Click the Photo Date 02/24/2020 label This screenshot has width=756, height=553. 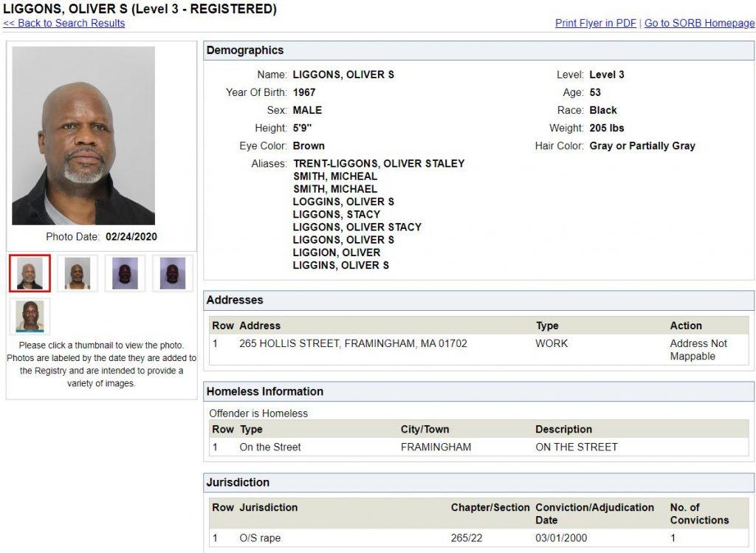point(101,237)
